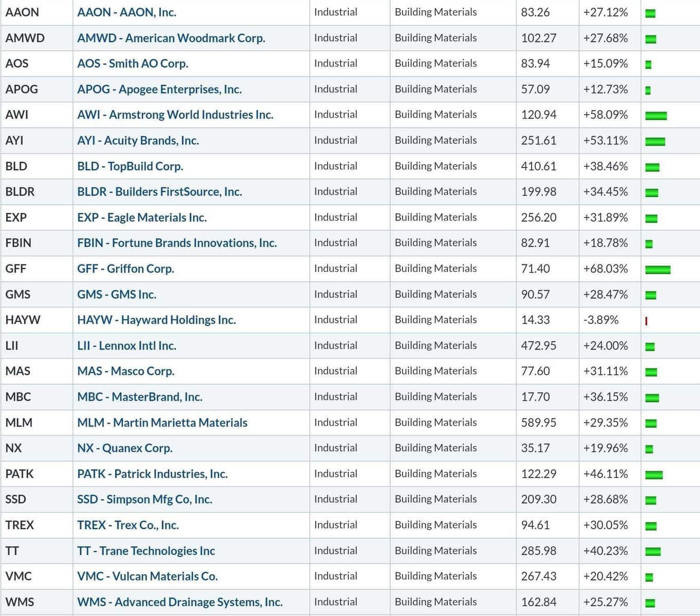Open HAYW - Hayward Holdings Inc. link
The width and height of the screenshot is (700, 616).
point(156,320)
